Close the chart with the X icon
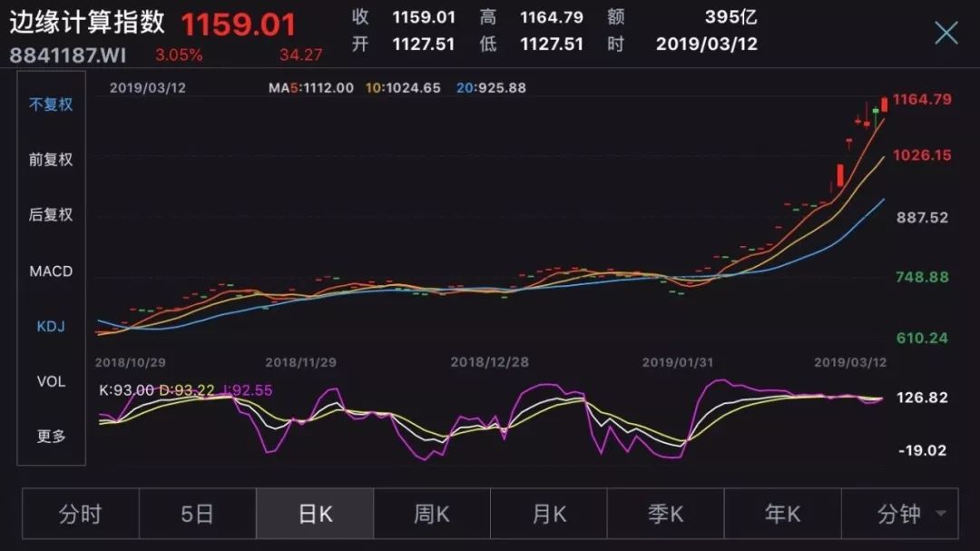 (x=946, y=32)
